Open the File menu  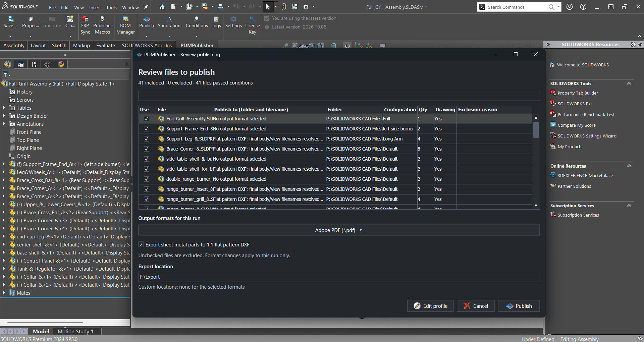click(x=52, y=7)
